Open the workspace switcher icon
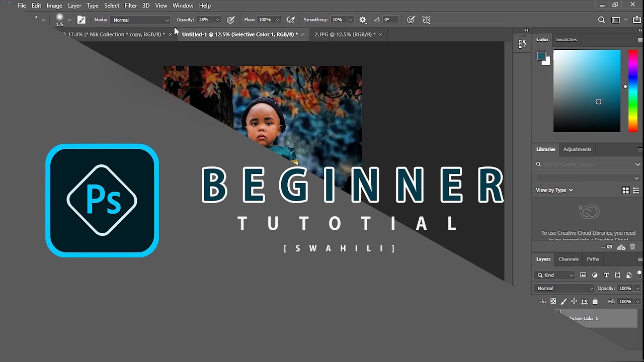644x362 pixels. click(616, 20)
